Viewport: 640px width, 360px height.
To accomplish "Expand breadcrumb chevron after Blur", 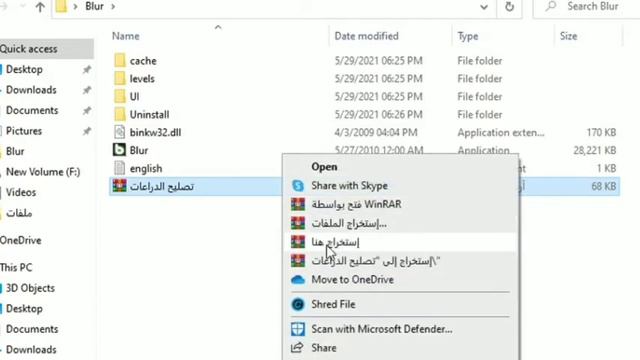I will [x=113, y=7].
